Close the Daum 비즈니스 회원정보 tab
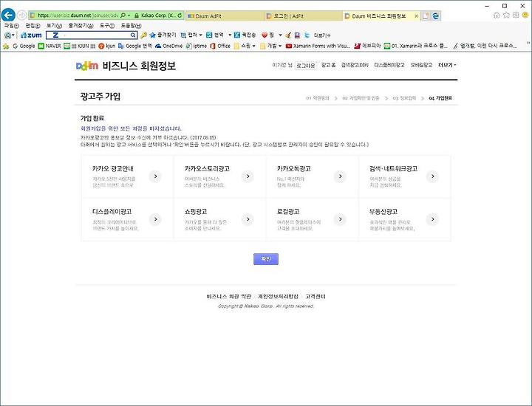The image size is (532, 406). click(416, 16)
